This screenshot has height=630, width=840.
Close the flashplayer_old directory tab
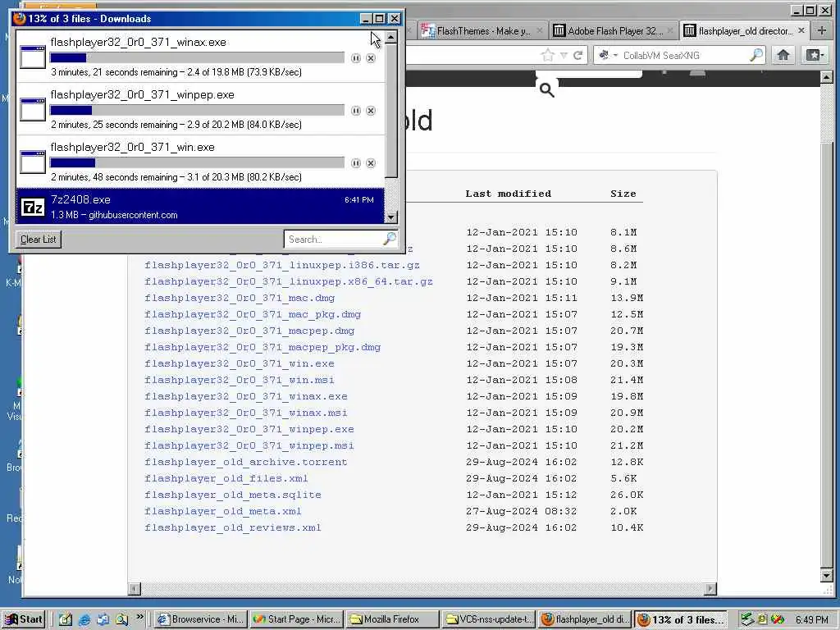pos(801,30)
